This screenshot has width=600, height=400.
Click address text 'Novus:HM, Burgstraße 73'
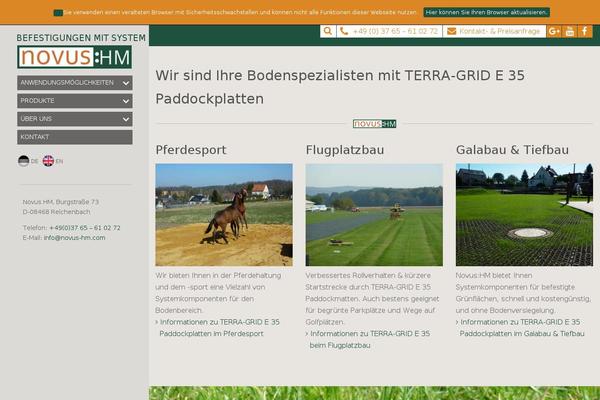(60, 202)
